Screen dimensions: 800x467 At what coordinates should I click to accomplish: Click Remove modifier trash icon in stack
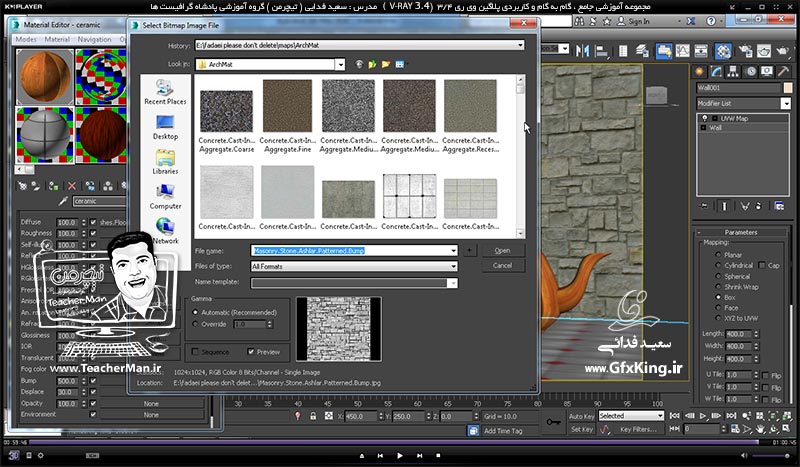point(758,206)
